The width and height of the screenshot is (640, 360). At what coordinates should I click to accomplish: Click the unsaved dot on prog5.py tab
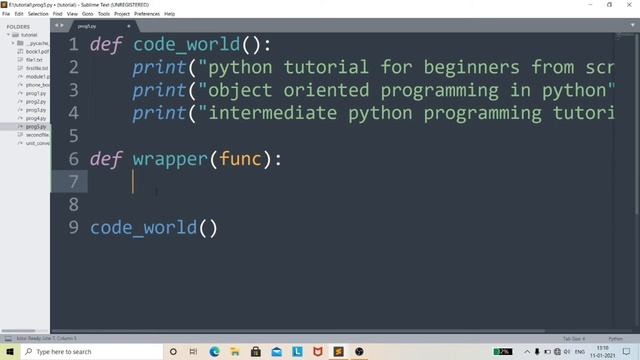pyautogui.click(x=129, y=26)
